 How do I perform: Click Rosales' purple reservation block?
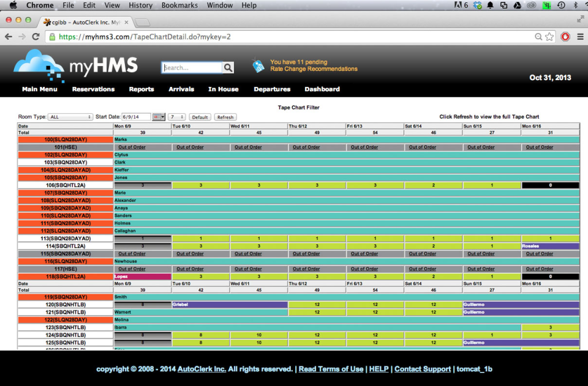(x=550, y=246)
